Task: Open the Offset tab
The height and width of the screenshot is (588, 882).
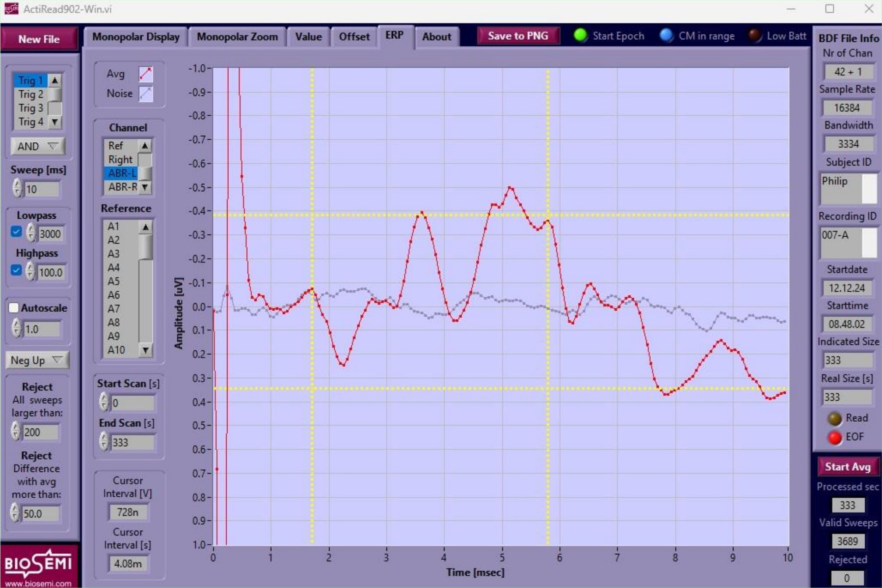Action: click(x=354, y=37)
